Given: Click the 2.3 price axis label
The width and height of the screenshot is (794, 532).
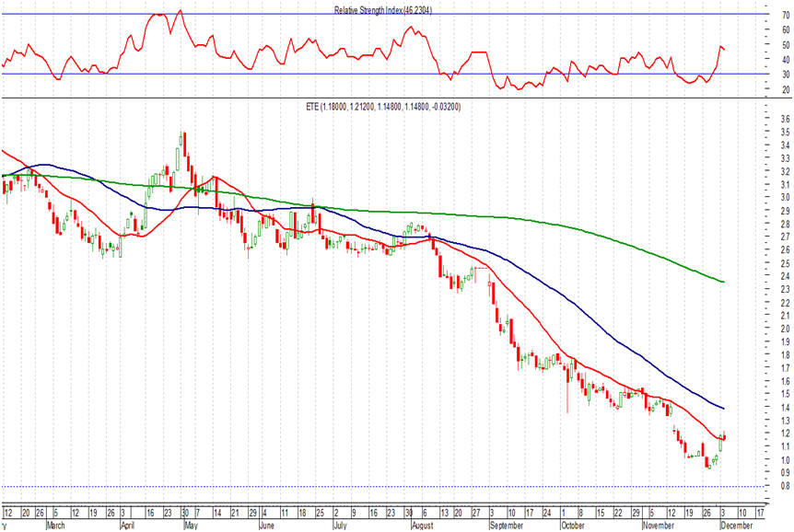Looking at the screenshot, I should 785,290.
